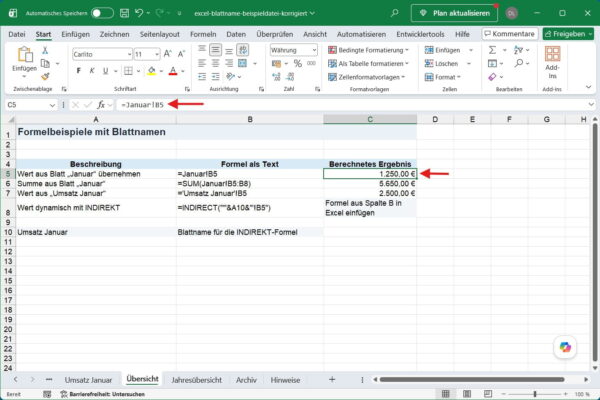This screenshot has height=400, width=600.
Task: Switch to the Einfügen ribbon tab
Action: click(x=75, y=34)
